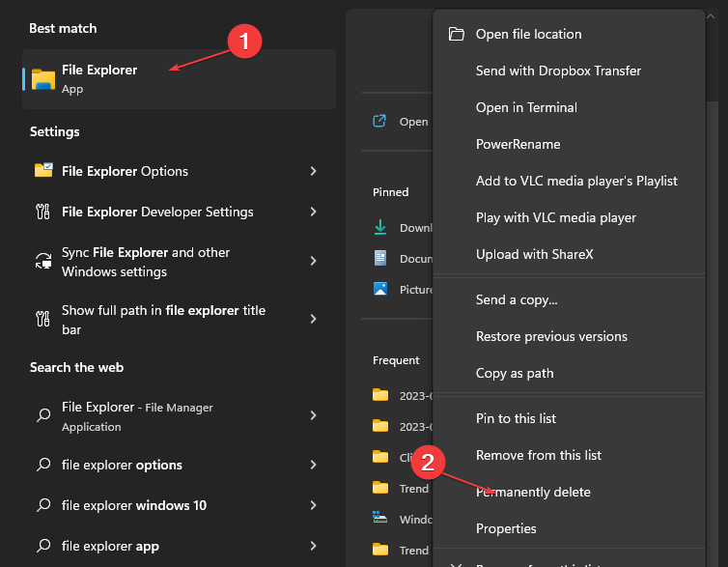Expand the file explorer windows 10 suggestion arrow
728x567 pixels.
click(313, 505)
